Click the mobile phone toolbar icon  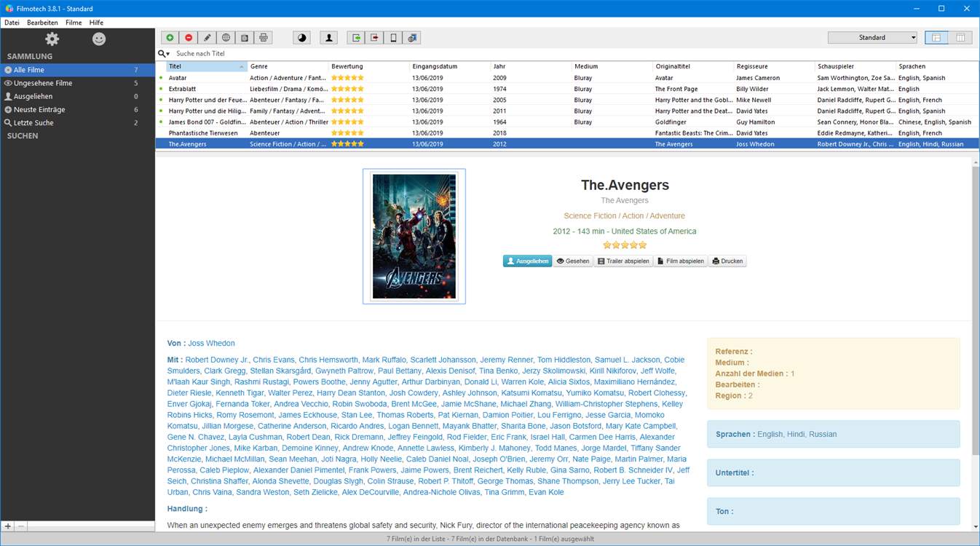tap(393, 38)
